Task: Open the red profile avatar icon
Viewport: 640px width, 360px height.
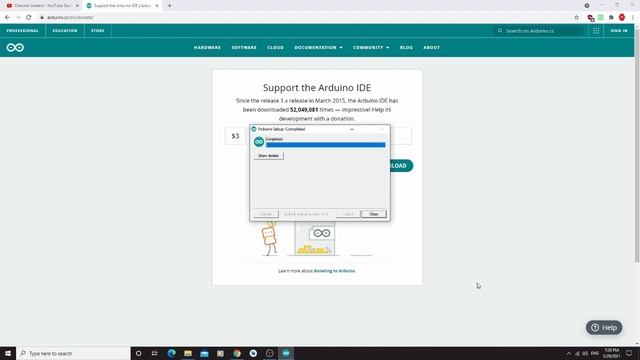Action: (x=622, y=17)
